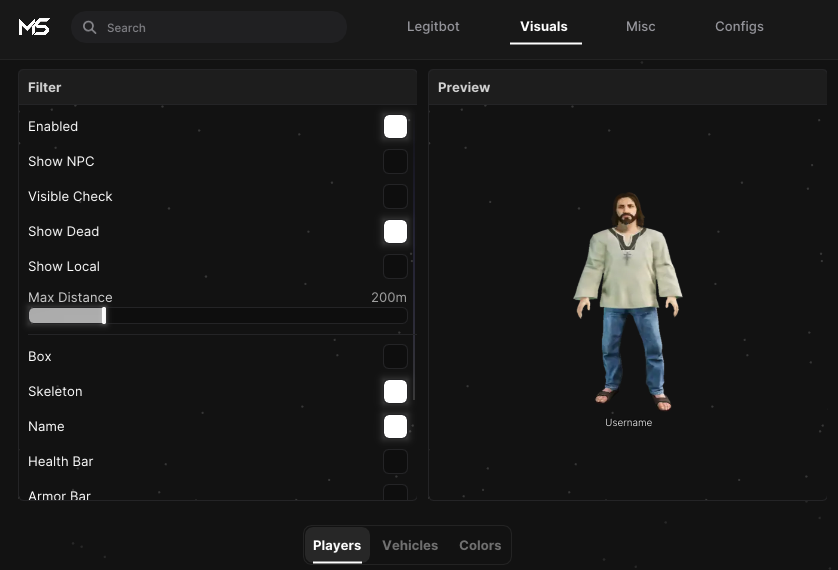Turn on the Box checkbox
838x570 pixels.
point(395,356)
